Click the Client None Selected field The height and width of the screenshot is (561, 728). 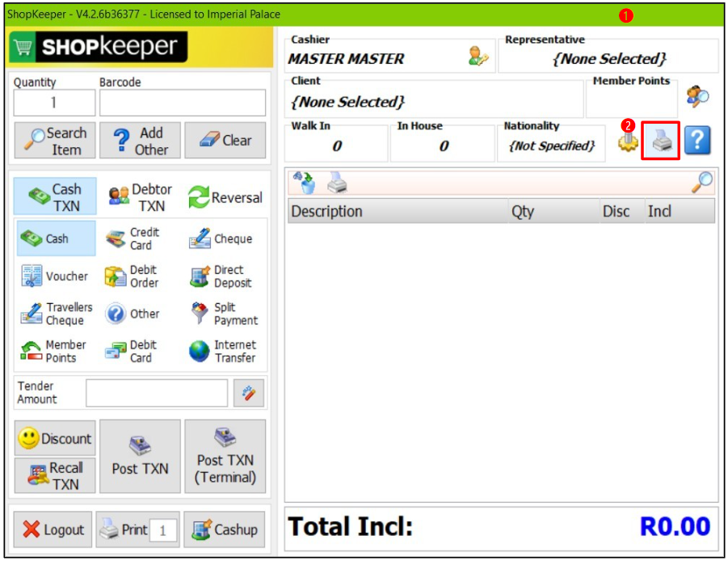(434, 102)
